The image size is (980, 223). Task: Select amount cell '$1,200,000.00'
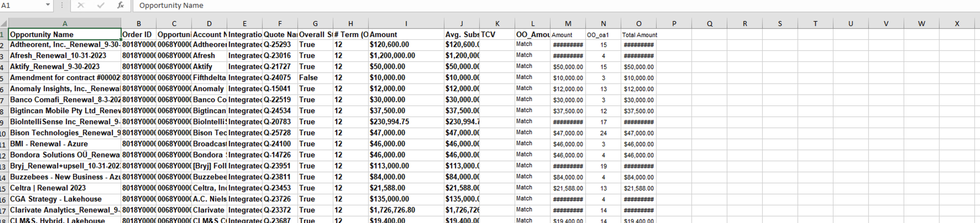tap(406, 56)
